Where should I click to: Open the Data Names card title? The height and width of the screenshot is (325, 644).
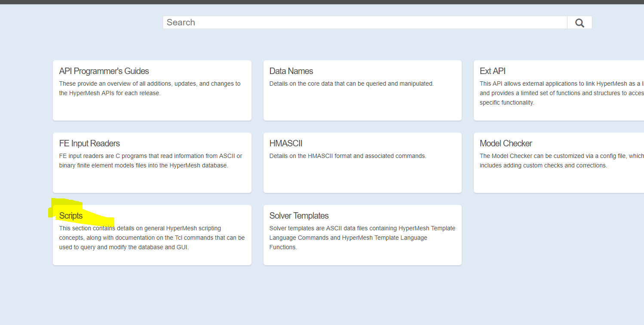click(291, 71)
